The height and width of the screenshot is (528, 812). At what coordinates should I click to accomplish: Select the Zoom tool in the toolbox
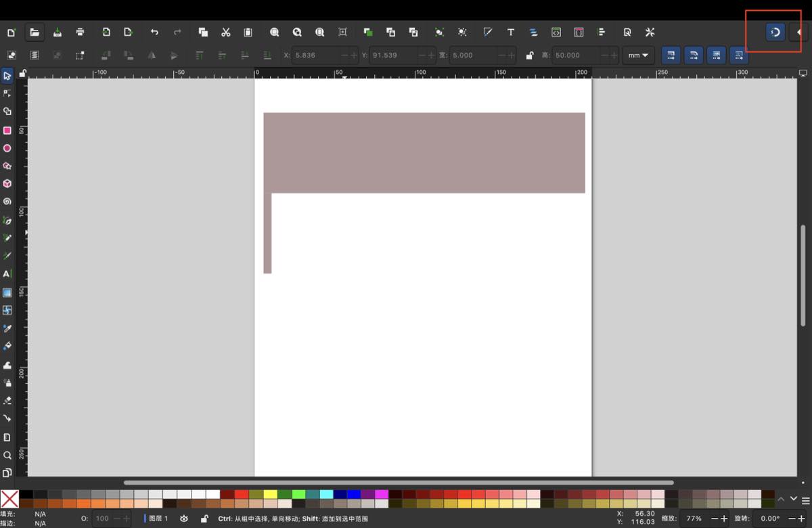click(7, 455)
